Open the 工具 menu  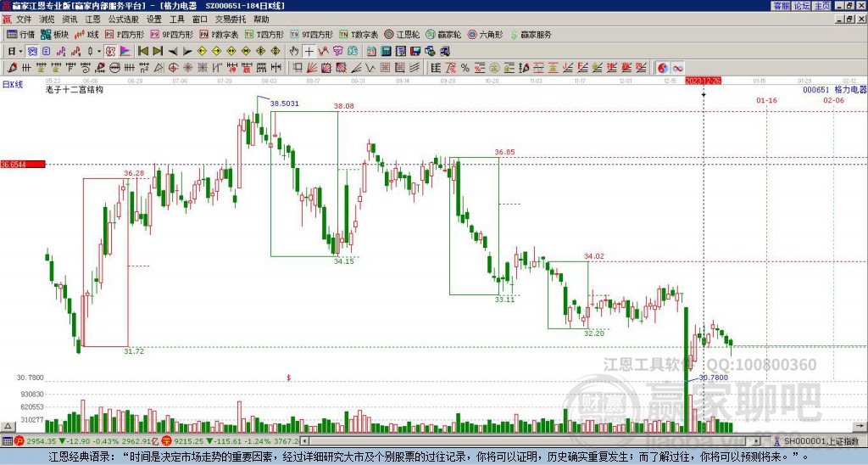tap(176, 20)
